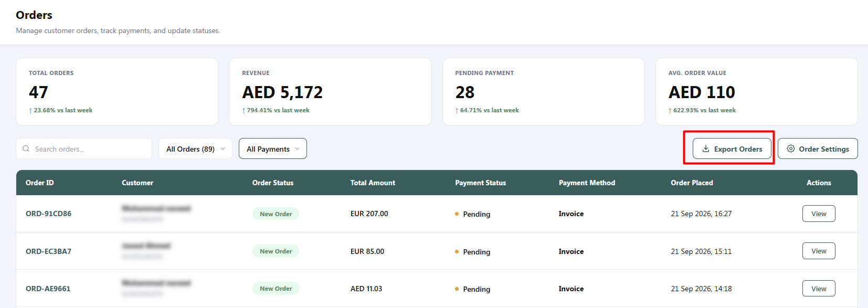Click the Order Placed column header
This screenshot has width=868, height=308.
692,183
